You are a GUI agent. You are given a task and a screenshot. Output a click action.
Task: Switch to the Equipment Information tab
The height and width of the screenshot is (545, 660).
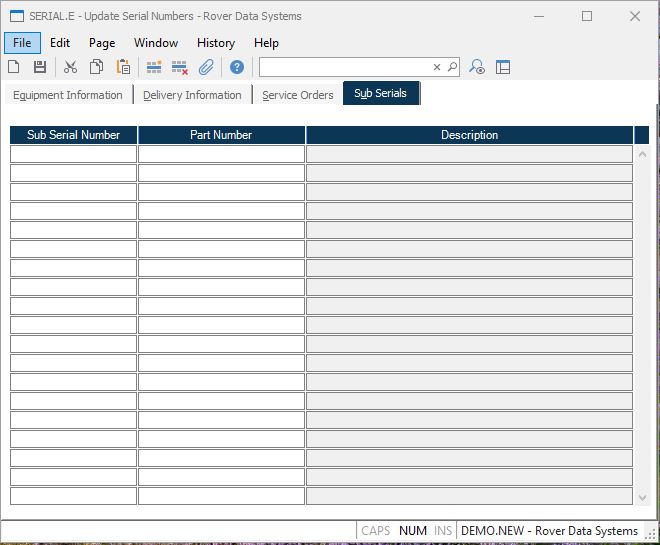(x=68, y=95)
